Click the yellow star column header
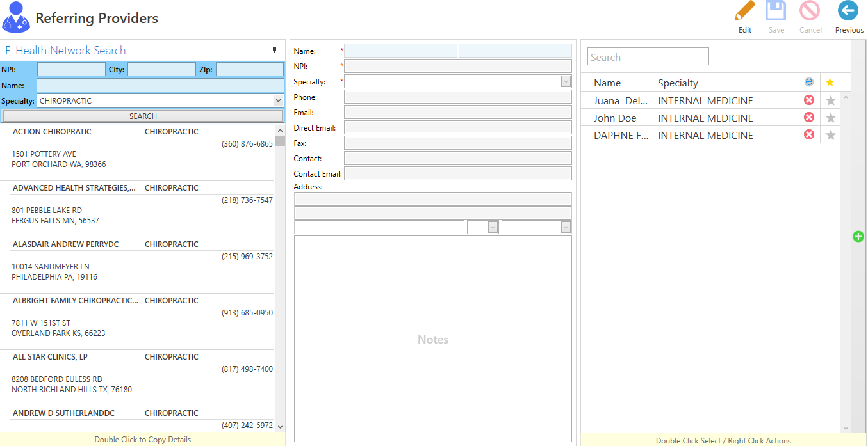 pos(830,82)
